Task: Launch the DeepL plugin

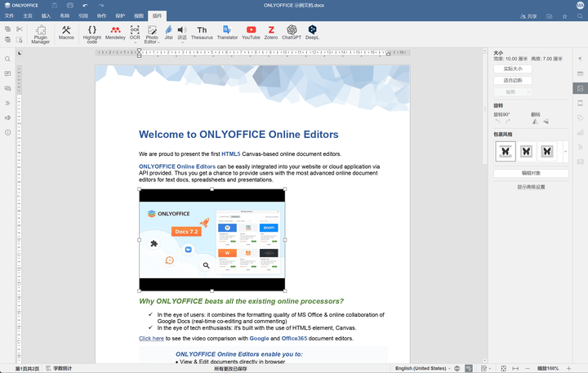Action: point(312,33)
